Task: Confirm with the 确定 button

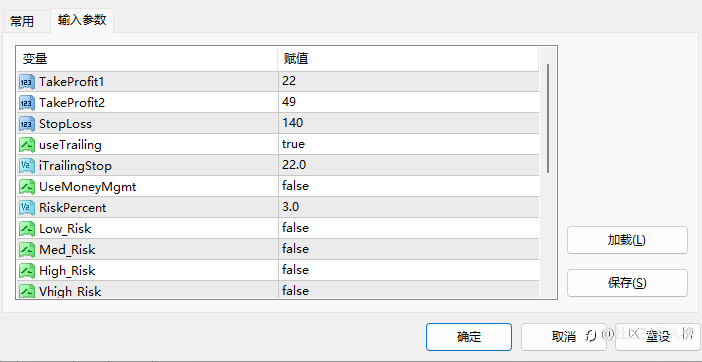Action: (469, 337)
